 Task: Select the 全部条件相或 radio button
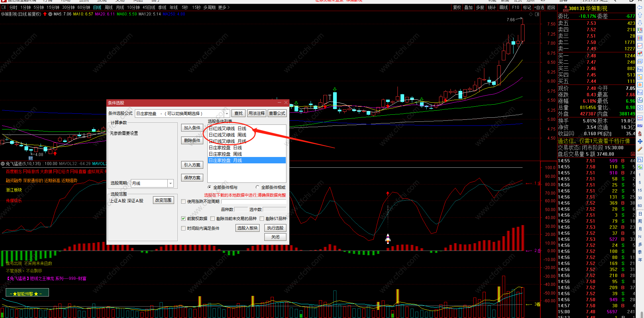[258, 187]
